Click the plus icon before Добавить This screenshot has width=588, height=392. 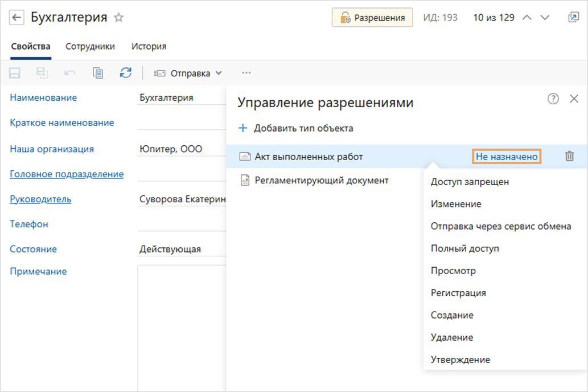[x=243, y=128]
